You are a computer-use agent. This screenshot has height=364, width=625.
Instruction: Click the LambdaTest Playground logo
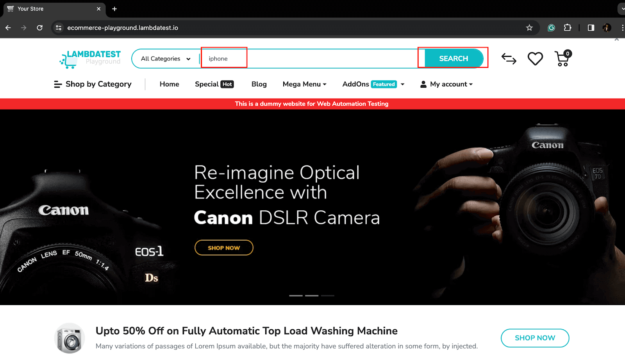(90, 59)
